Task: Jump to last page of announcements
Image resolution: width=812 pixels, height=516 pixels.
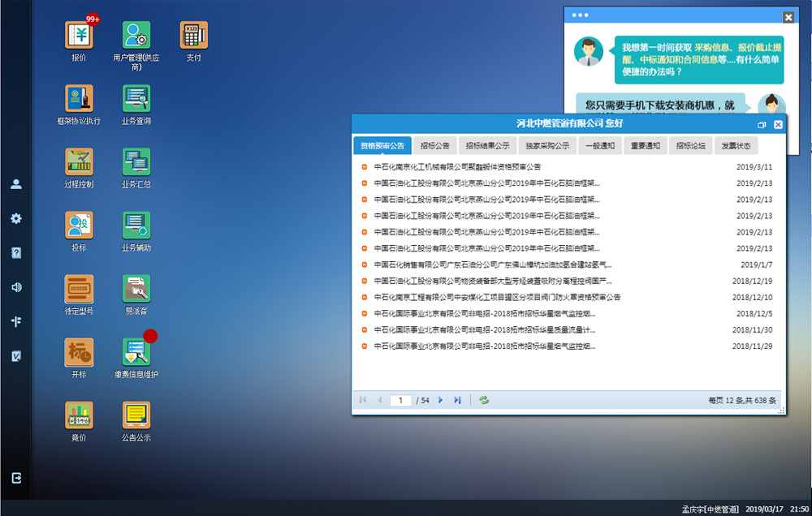Action: tap(457, 400)
